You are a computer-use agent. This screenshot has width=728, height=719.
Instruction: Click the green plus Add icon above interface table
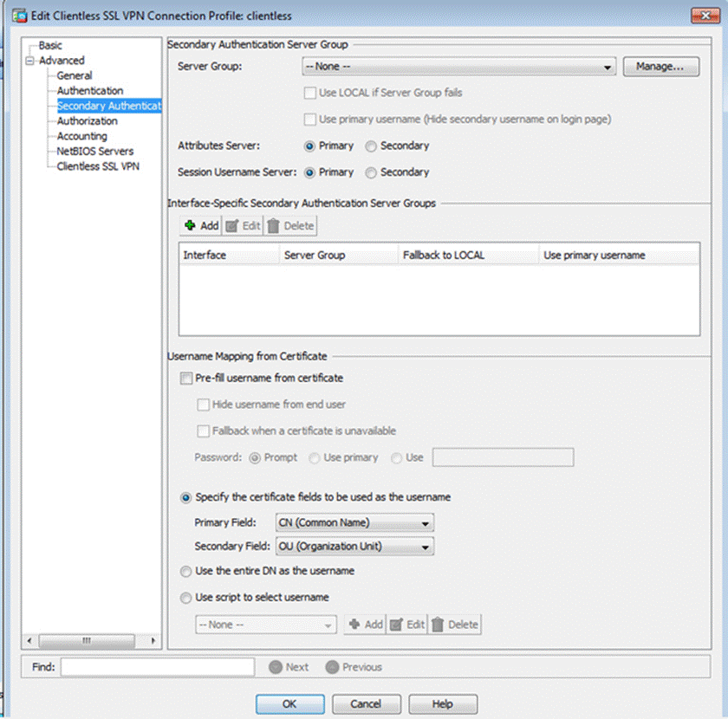click(191, 226)
